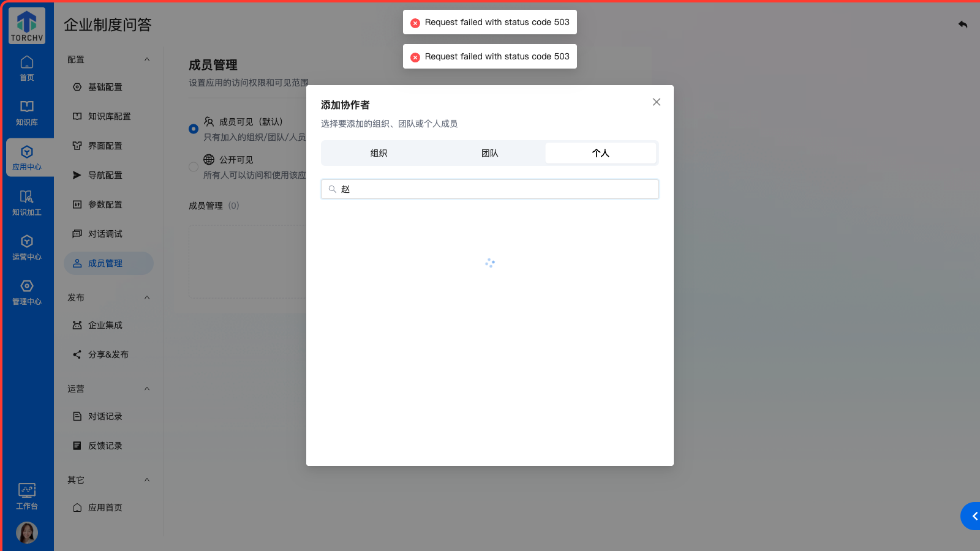Image resolution: width=980 pixels, height=551 pixels.
Task: Collapse the 运营 section
Action: [147, 389]
